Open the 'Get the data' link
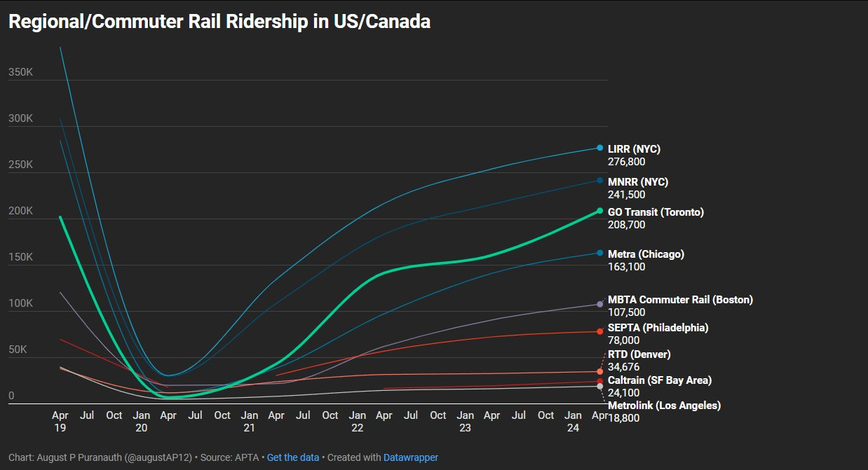The width and height of the screenshot is (868, 470). [292, 457]
